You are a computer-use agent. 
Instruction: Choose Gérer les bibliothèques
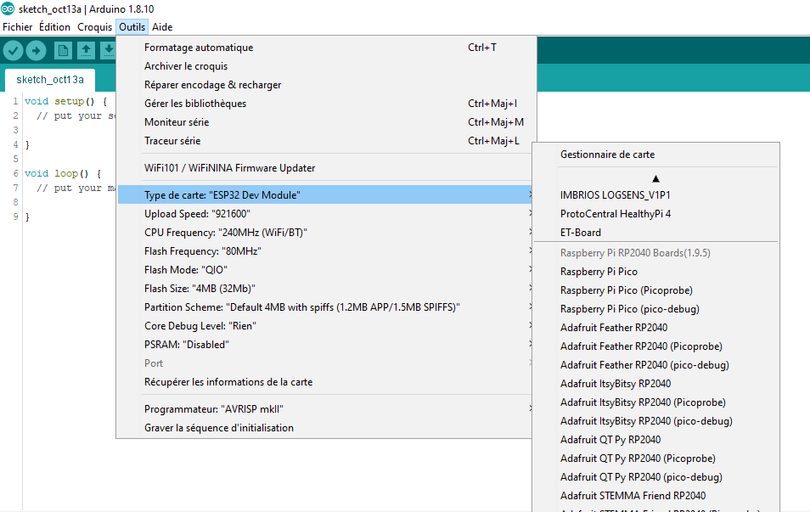click(x=195, y=103)
